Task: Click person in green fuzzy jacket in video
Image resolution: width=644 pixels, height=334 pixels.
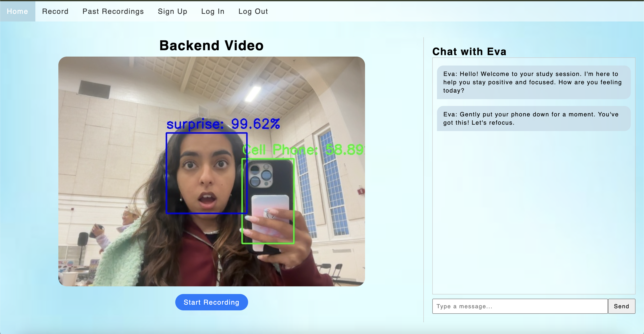Action: (x=120, y=250)
